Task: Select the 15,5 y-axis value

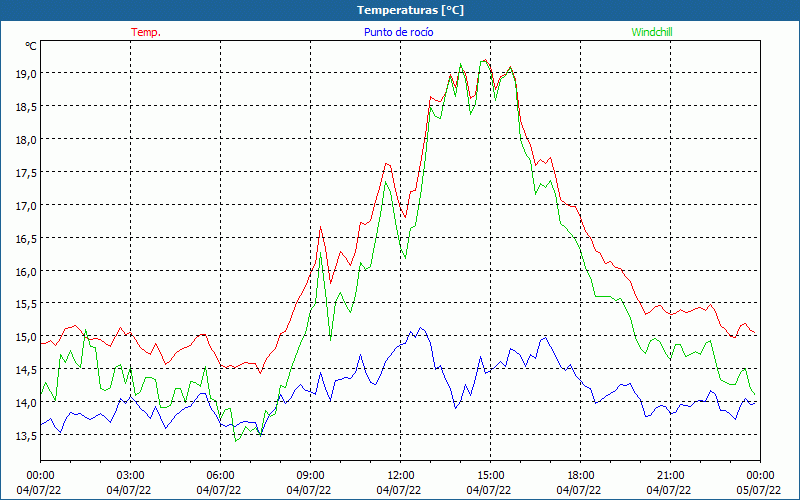Action: pyautogui.click(x=27, y=304)
